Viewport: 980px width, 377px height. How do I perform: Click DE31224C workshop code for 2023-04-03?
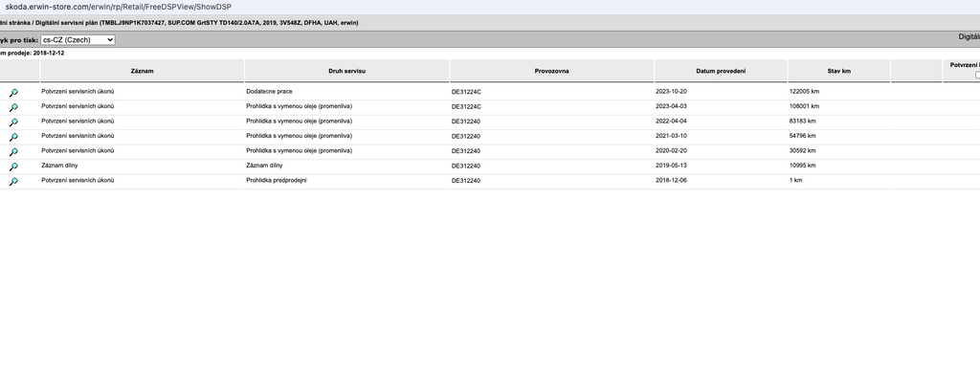466,107
